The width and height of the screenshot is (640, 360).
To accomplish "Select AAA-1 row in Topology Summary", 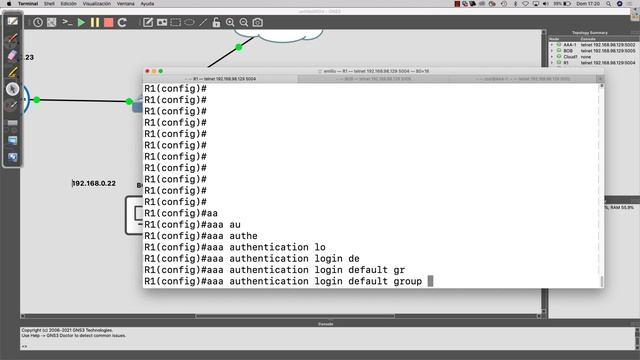I will pos(594,44).
